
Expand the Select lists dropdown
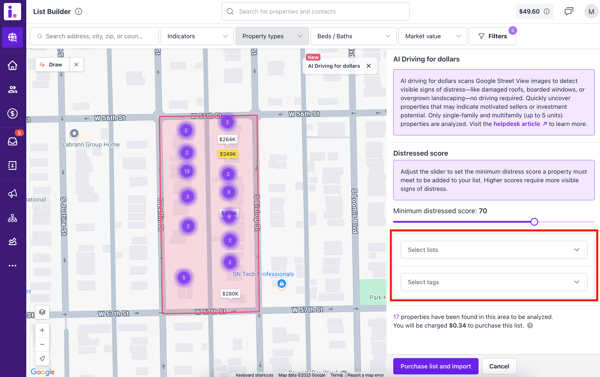coord(494,250)
